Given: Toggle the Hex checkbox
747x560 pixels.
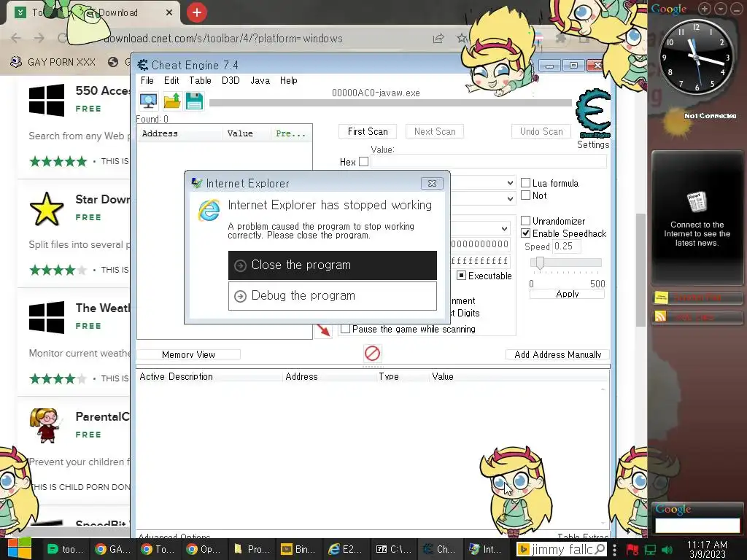Looking at the screenshot, I should point(364,161).
